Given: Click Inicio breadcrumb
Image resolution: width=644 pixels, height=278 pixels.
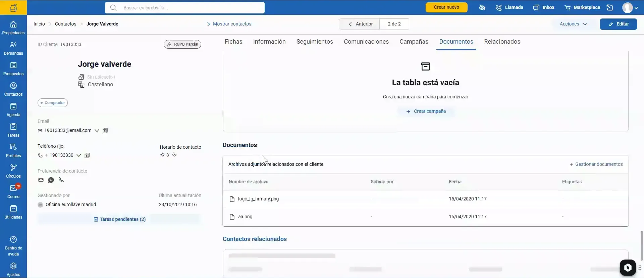Looking at the screenshot, I should click(x=39, y=24).
